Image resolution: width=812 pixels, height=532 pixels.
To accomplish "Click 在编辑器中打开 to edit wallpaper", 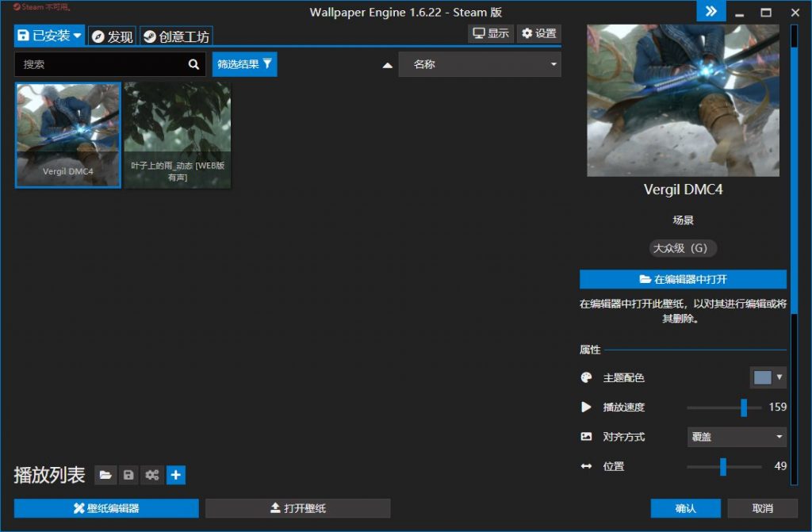I will coord(682,279).
